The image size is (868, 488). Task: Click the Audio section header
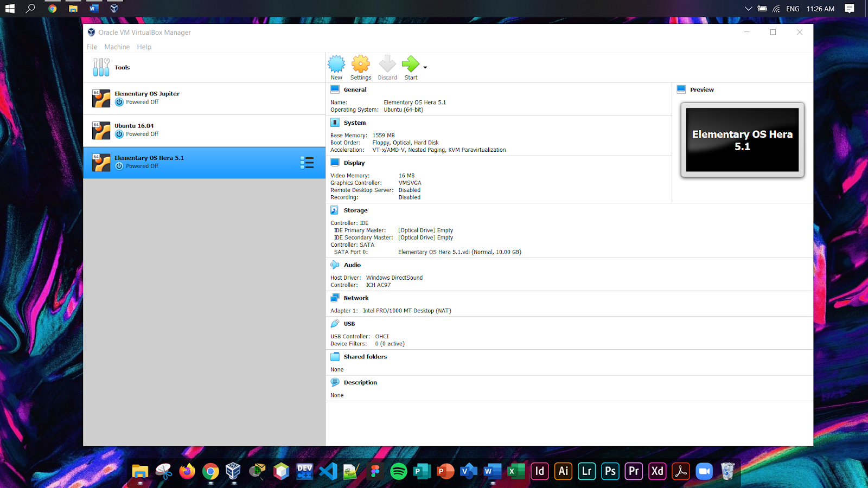pyautogui.click(x=353, y=265)
